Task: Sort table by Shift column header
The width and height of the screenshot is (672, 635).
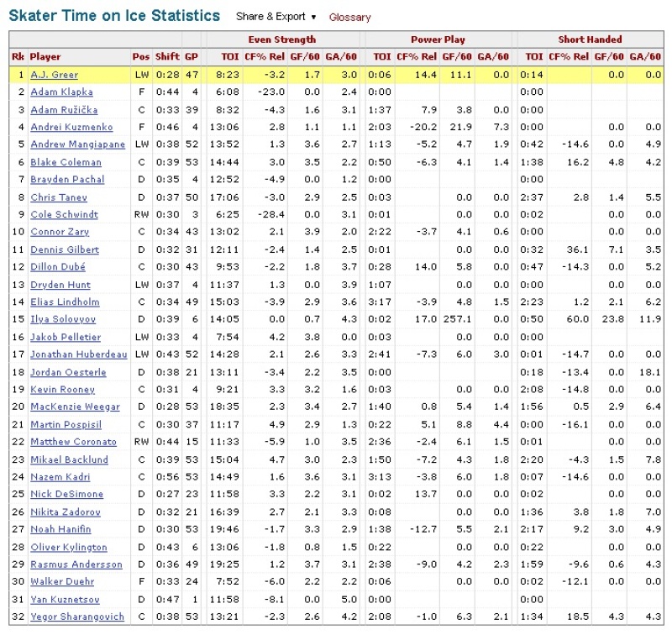Action: click(167, 56)
